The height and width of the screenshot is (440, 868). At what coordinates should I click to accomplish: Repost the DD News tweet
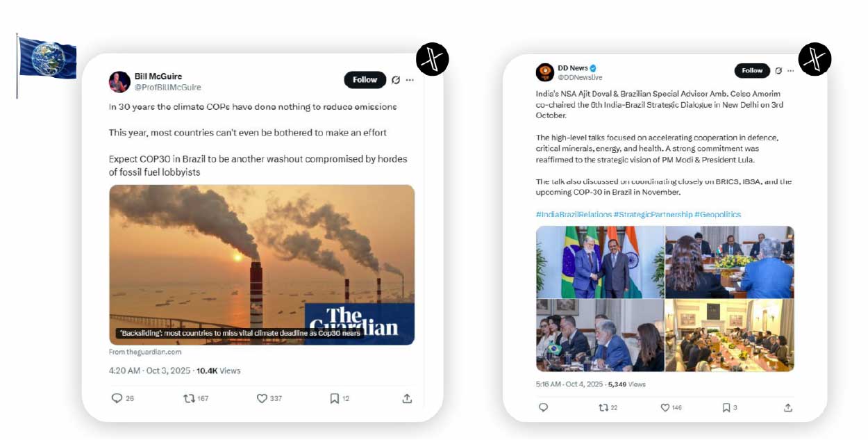(603, 407)
